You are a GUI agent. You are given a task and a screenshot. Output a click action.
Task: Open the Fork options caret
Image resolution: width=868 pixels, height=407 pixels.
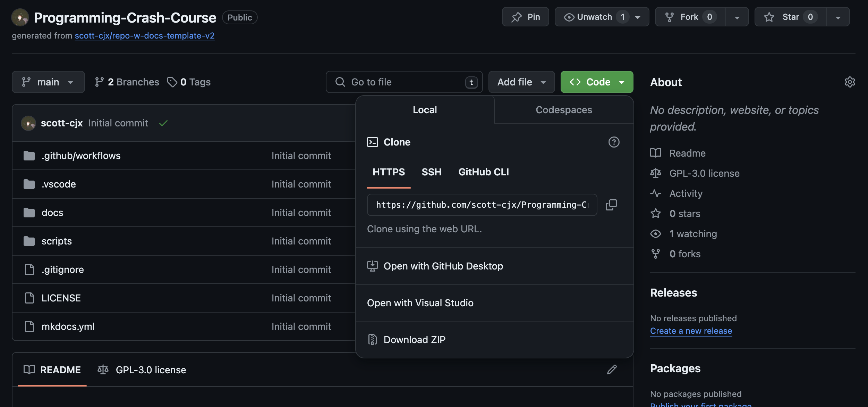click(x=737, y=16)
